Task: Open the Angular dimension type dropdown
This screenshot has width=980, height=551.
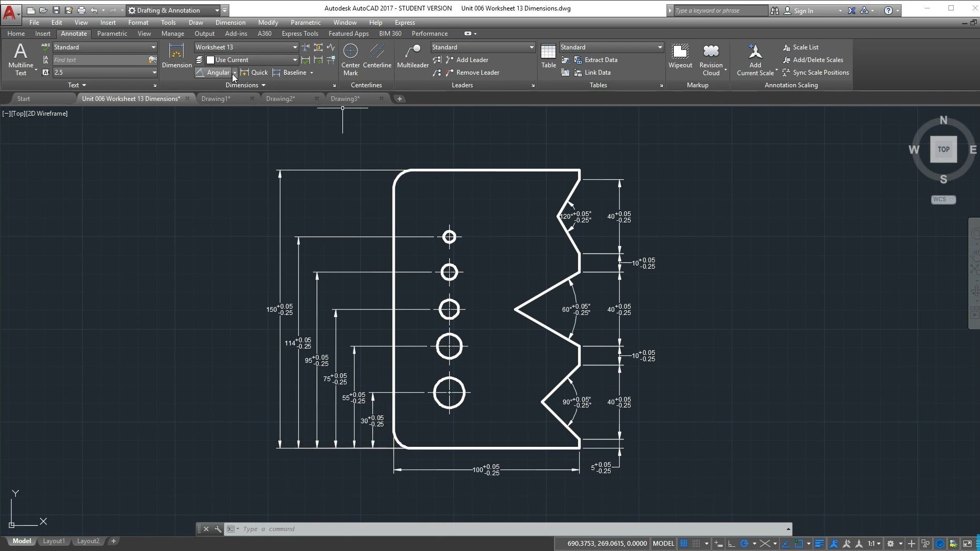Action: point(235,73)
